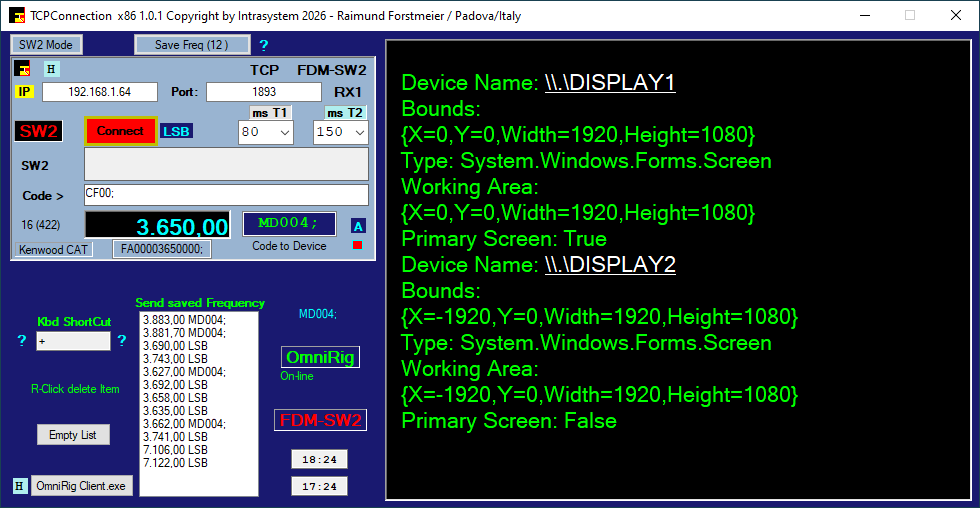Image resolution: width=980 pixels, height=508 pixels.
Task: Toggle the LSB mode indicator
Action: pos(176,131)
